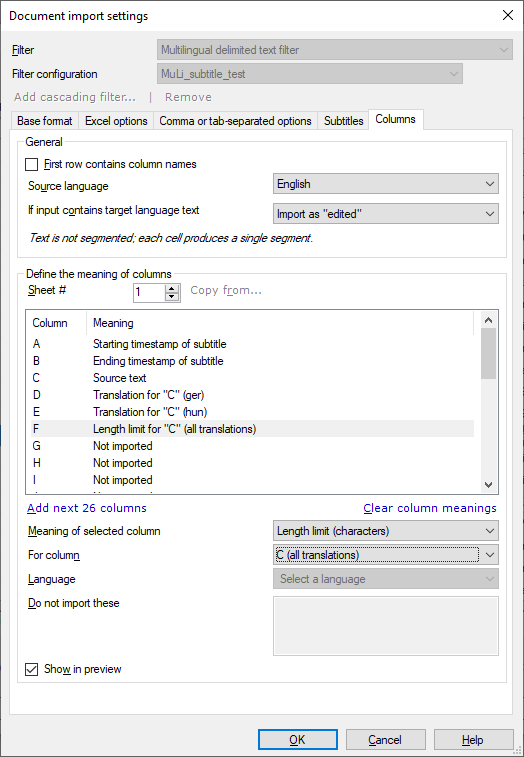
Task: Open the Source language dropdown
Action: click(385, 184)
